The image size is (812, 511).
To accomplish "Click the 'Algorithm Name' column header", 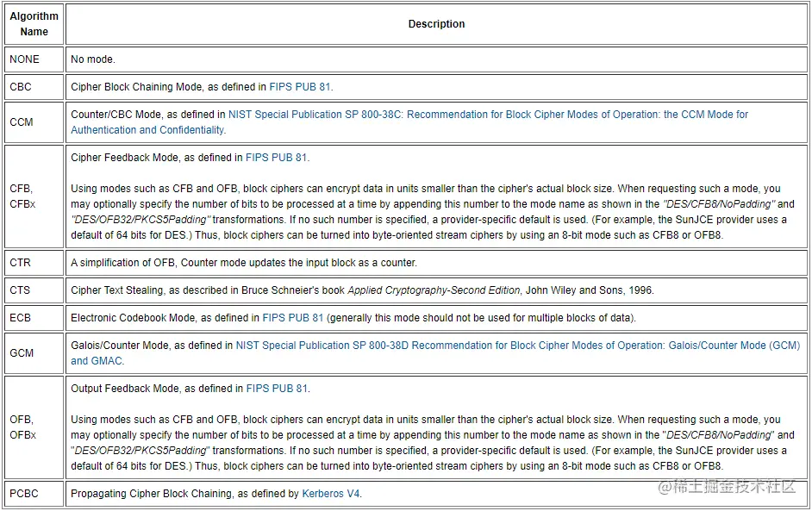I will click(34, 24).
